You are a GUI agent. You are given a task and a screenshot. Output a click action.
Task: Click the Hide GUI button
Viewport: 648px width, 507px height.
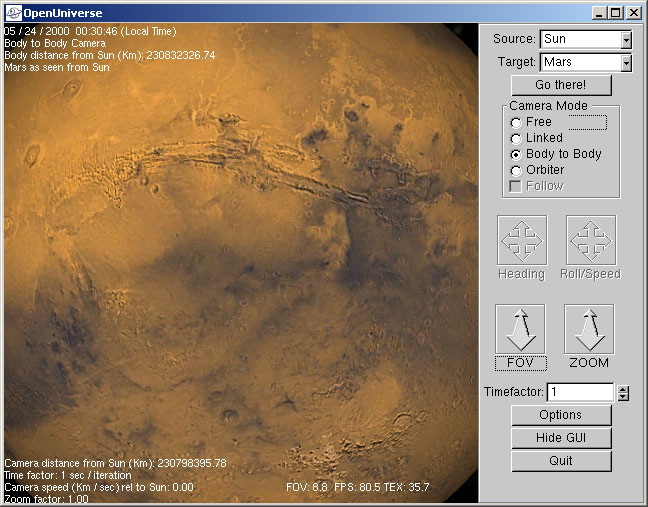pos(561,438)
